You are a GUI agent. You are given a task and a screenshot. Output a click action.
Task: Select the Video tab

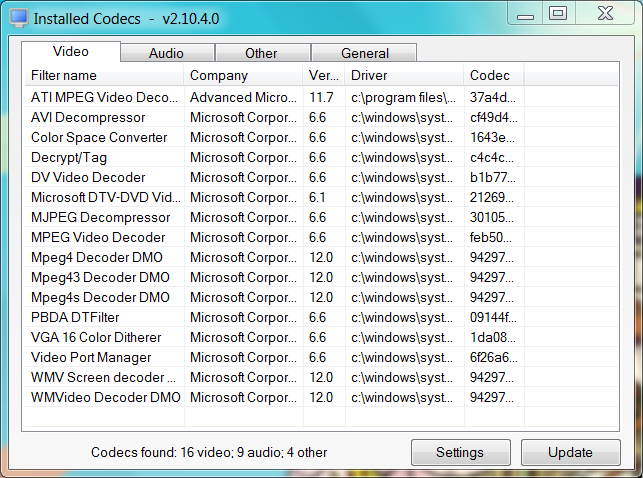tap(71, 52)
